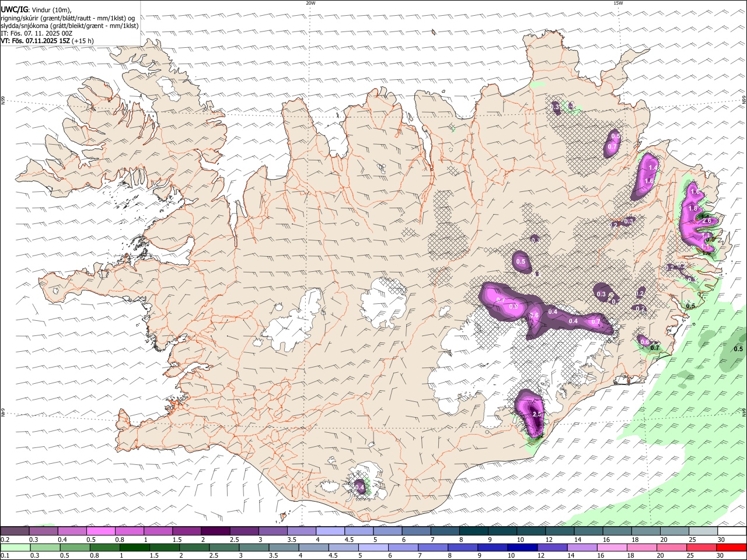The image size is (747, 560).
Task: Choose lower legend navy swatch between 10 and 12
Action: (x=522, y=547)
